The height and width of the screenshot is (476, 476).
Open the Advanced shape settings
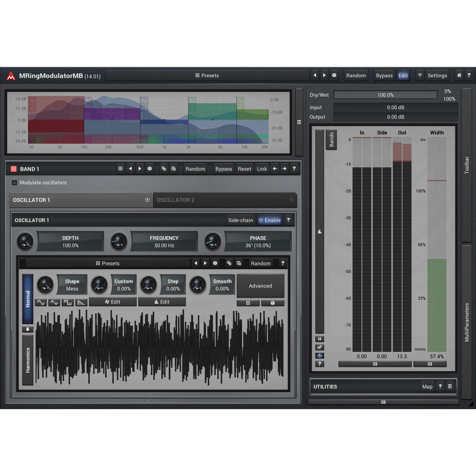tap(260, 286)
